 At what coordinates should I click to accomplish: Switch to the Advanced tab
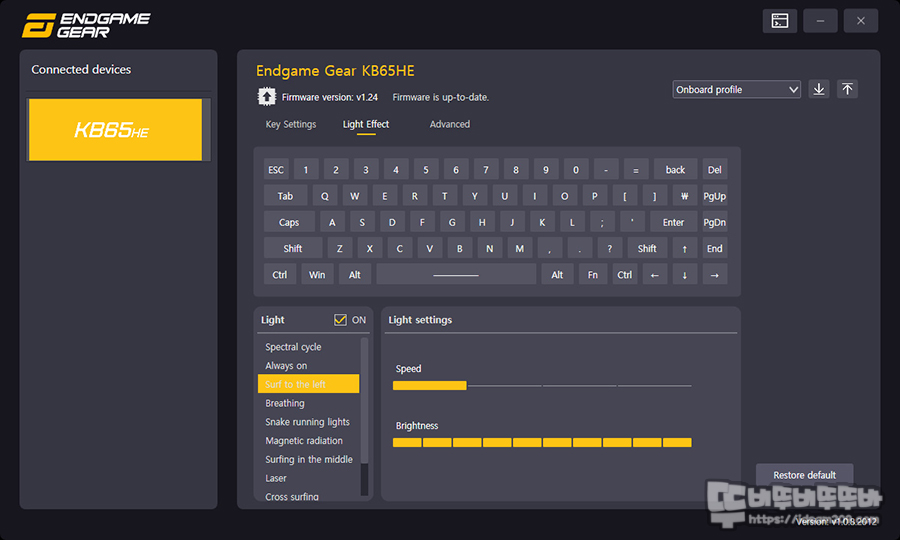click(x=449, y=124)
